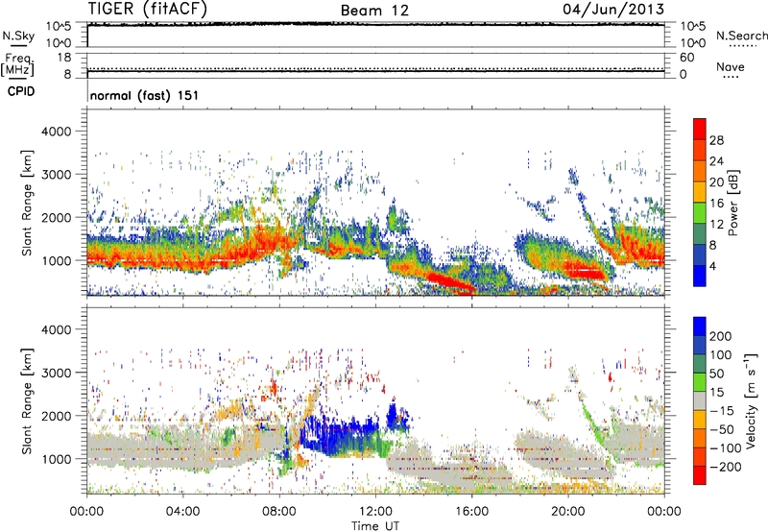Screen dimensions: 768x532
Task: Click the "normal (fast) 151" mode text
Action: pos(145,95)
